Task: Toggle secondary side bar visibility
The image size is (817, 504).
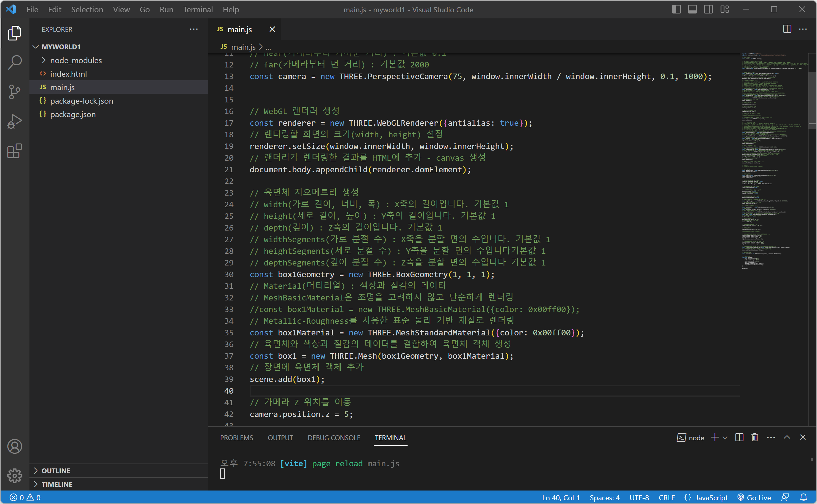Action: [708, 9]
